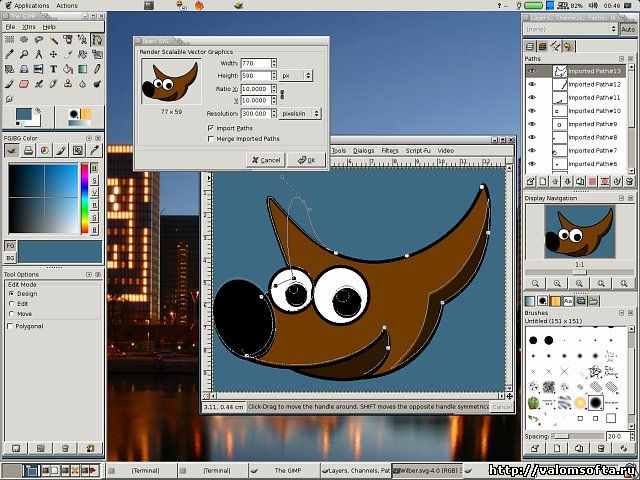This screenshot has height=480, width=640.
Task: Click OK in Render SVG dialog
Action: (307, 160)
